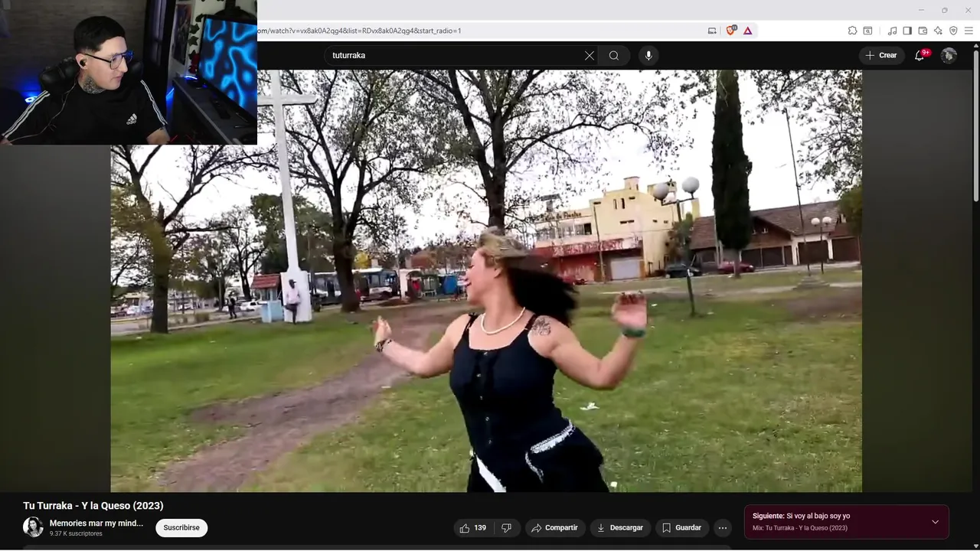Screen dimensions: 980x551
Task: Open the Memories mar my mind channel
Action: pos(96,523)
